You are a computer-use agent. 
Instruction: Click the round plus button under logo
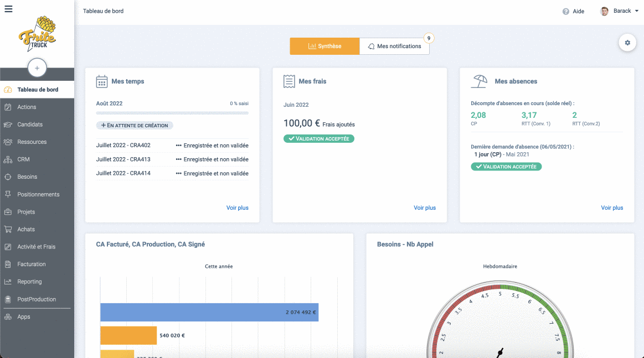[x=37, y=68]
